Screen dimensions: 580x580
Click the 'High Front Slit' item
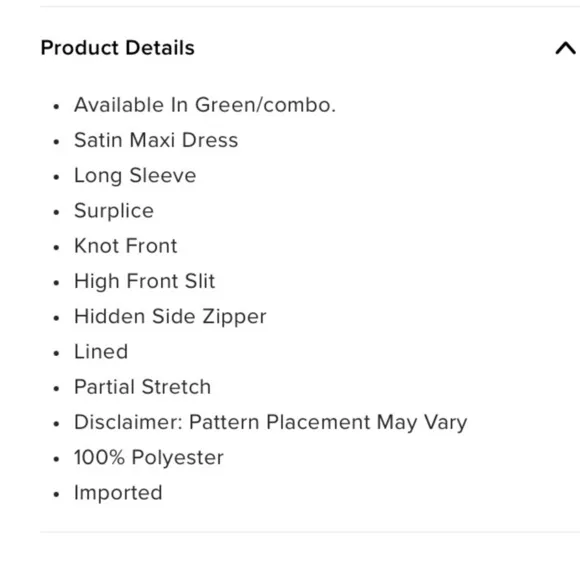click(145, 281)
